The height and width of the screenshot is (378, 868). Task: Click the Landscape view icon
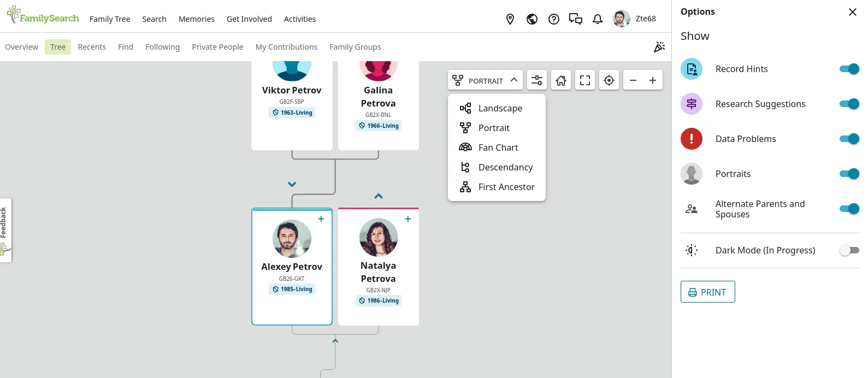click(x=465, y=108)
